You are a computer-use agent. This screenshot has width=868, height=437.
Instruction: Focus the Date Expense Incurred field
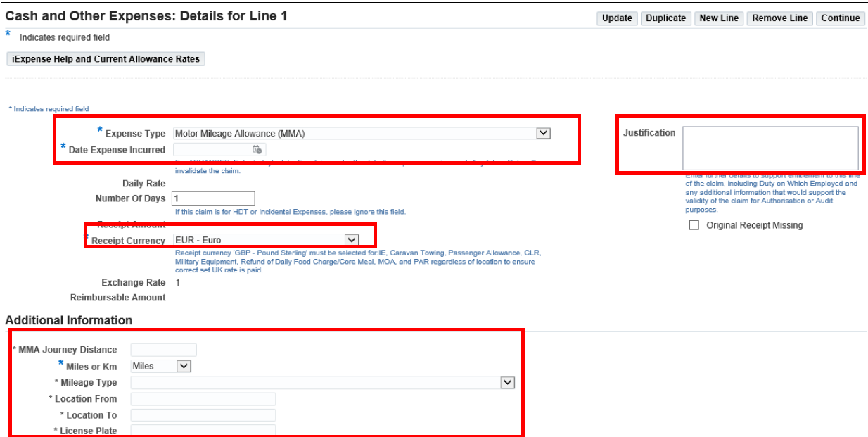tap(212, 150)
